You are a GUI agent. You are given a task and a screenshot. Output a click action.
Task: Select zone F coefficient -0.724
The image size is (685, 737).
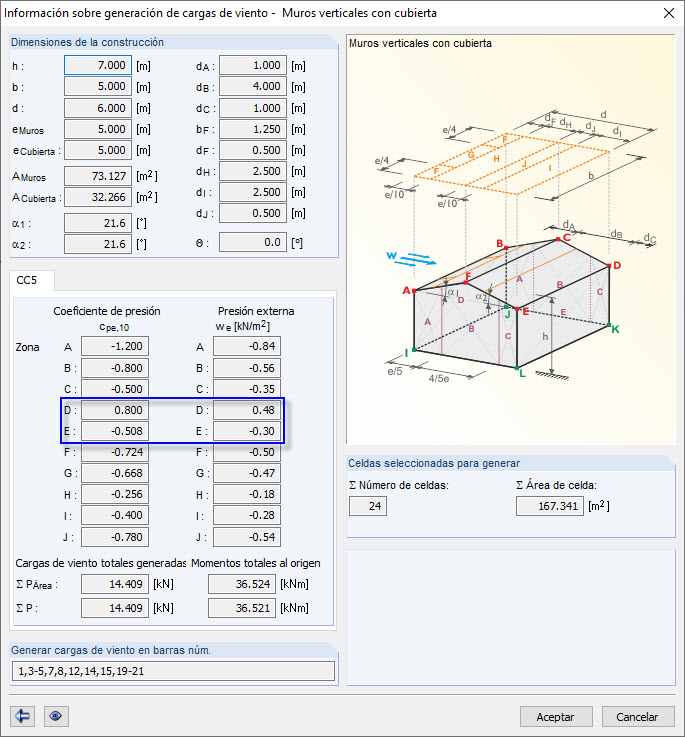pos(115,452)
